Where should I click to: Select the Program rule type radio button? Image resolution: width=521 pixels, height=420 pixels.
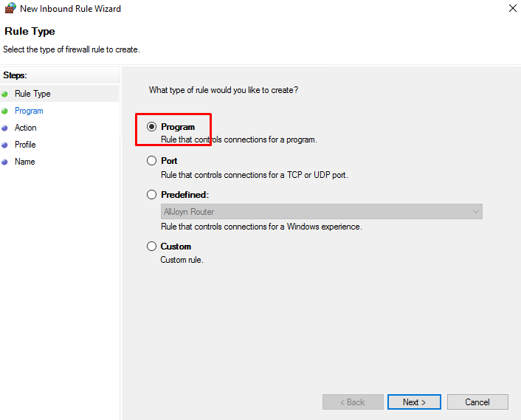coord(152,127)
